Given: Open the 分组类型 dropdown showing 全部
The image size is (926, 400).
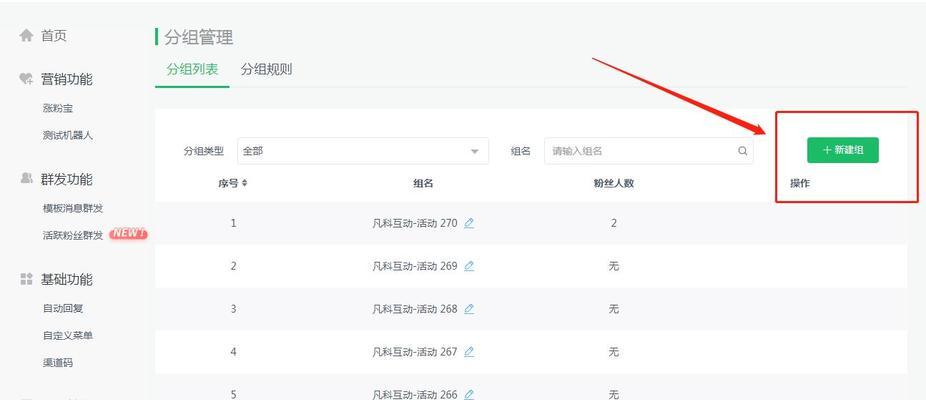Looking at the screenshot, I should point(363,151).
